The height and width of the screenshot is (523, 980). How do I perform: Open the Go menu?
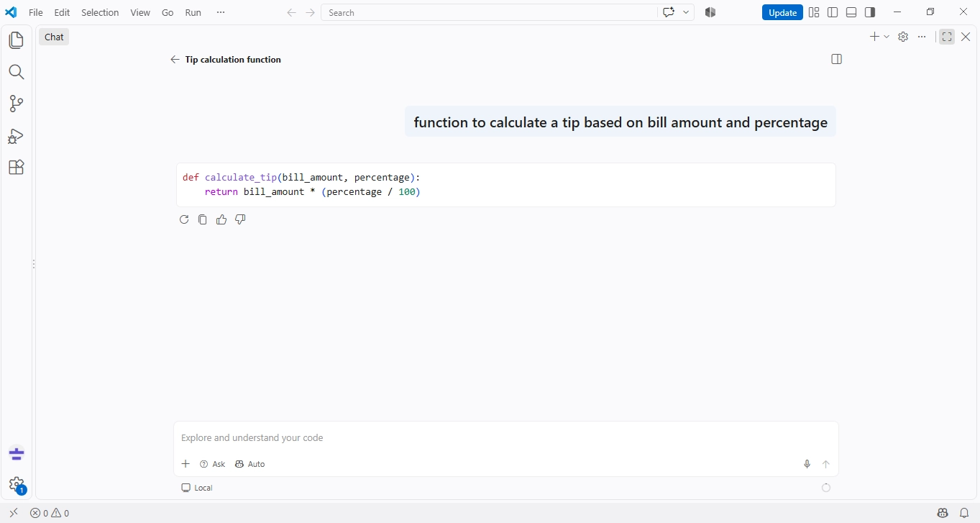pyautogui.click(x=168, y=12)
